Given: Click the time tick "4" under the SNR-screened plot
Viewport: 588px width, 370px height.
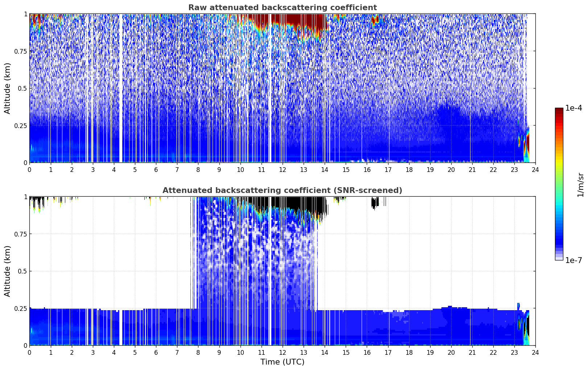Looking at the screenshot, I should click(x=114, y=352).
